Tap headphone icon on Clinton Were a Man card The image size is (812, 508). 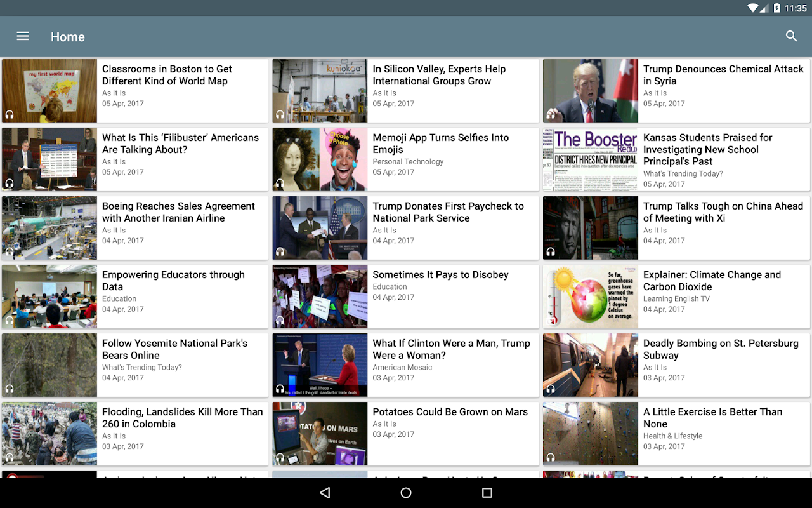coord(280,389)
